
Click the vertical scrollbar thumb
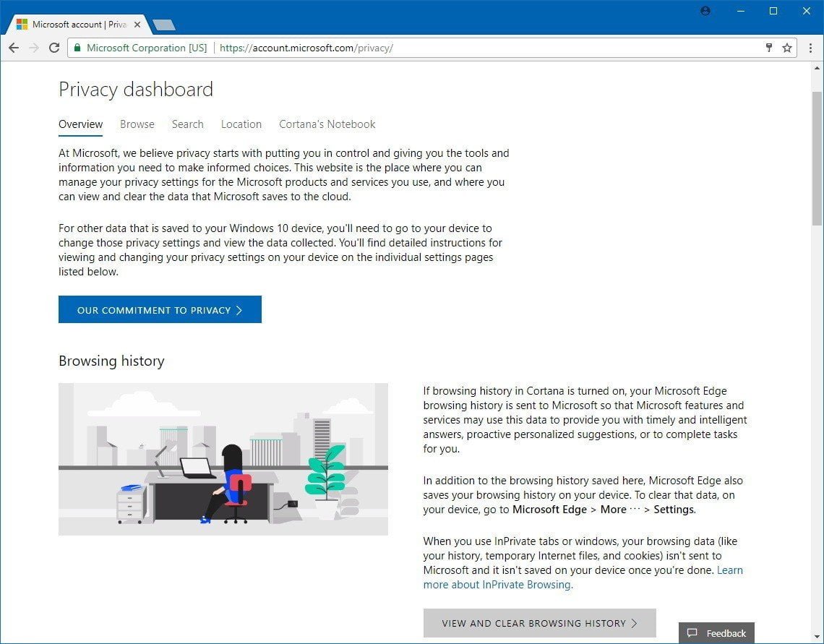click(817, 158)
